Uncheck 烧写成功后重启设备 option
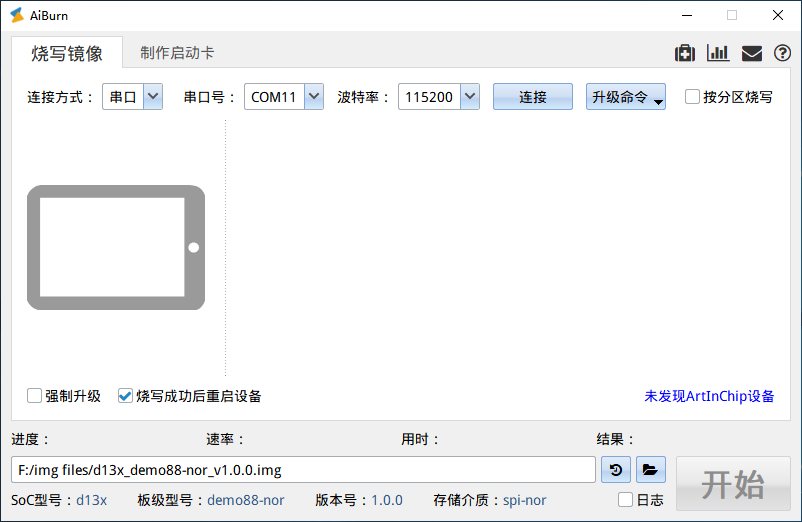 coord(125,395)
